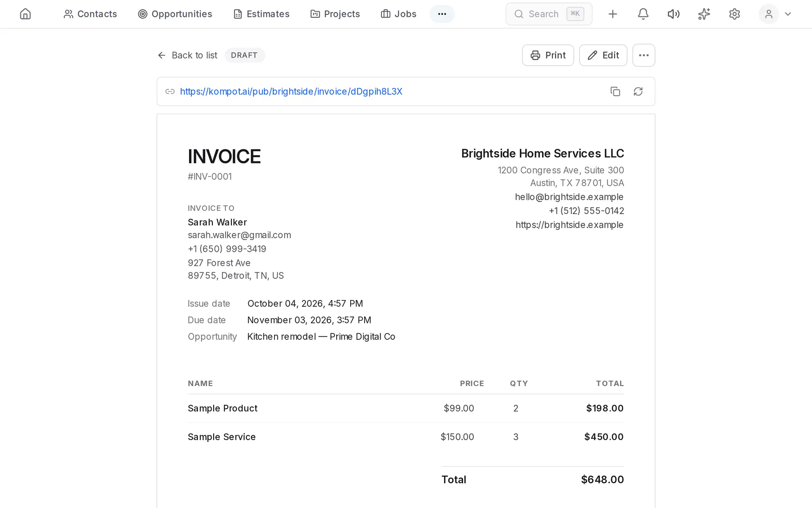Click the $198.00 line total
The image size is (812, 508).
click(605, 408)
